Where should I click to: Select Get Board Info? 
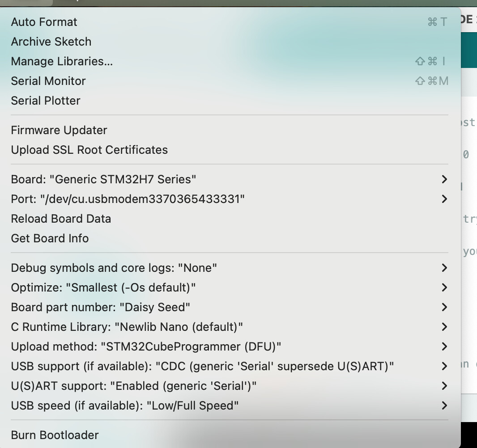(50, 238)
